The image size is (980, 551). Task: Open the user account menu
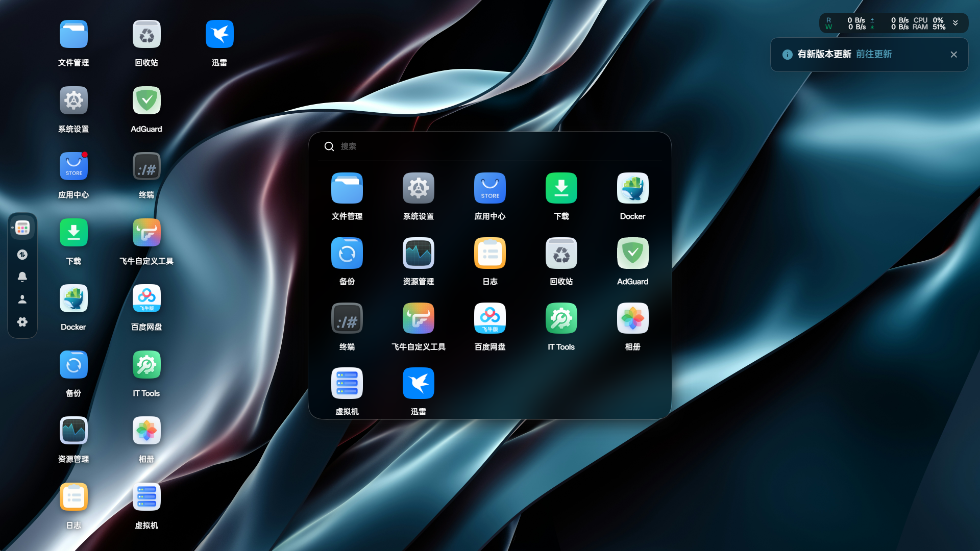(22, 299)
